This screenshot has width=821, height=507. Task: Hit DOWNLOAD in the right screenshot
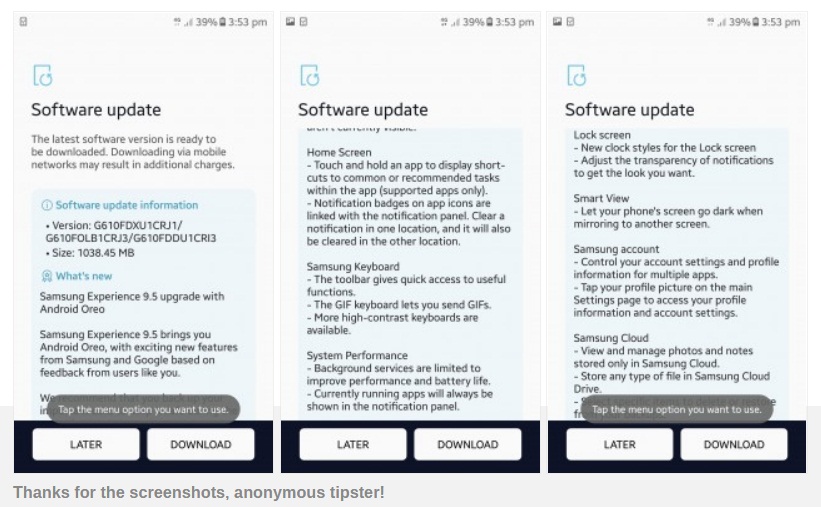click(733, 444)
